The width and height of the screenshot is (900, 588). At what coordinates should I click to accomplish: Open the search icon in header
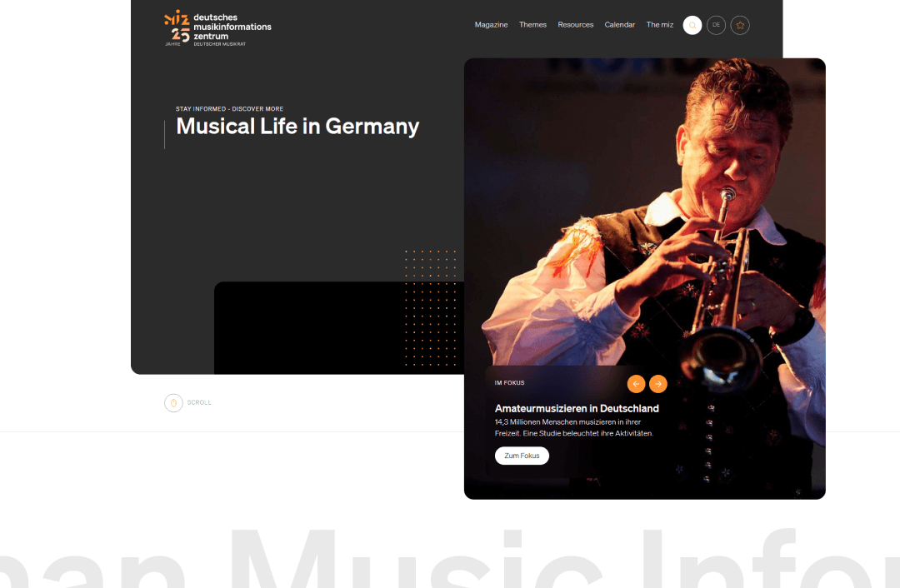pos(692,25)
